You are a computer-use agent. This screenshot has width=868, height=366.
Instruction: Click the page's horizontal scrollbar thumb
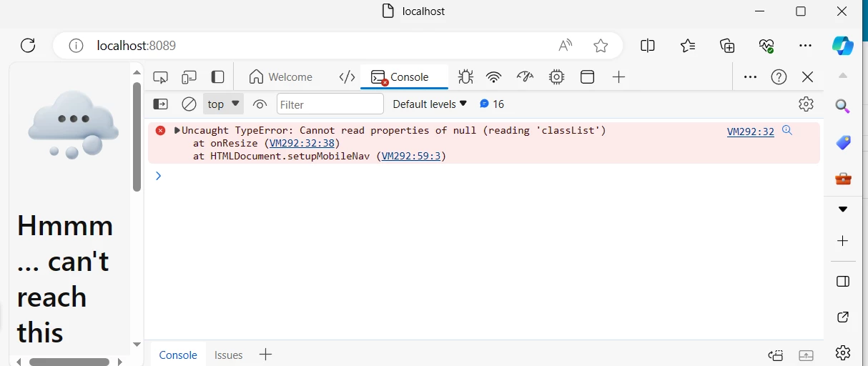coord(69,362)
